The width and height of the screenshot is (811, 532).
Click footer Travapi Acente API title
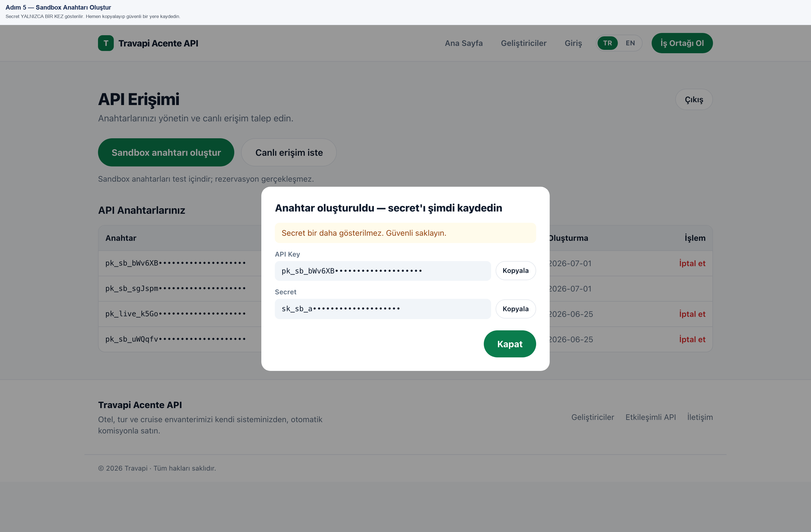click(140, 405)
